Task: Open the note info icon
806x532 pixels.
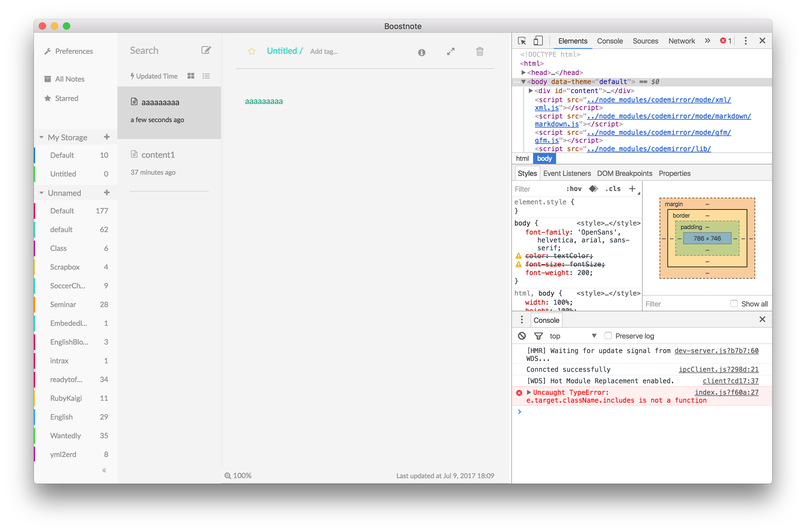Action: (x=422, y=52)
